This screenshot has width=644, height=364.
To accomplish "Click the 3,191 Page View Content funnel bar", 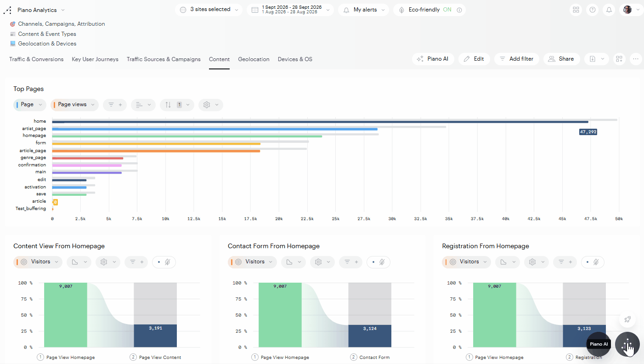I will (x=155, y=336).
